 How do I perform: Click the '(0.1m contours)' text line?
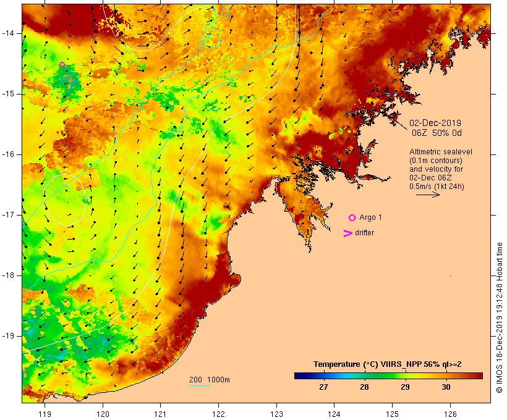coord(435,161)
